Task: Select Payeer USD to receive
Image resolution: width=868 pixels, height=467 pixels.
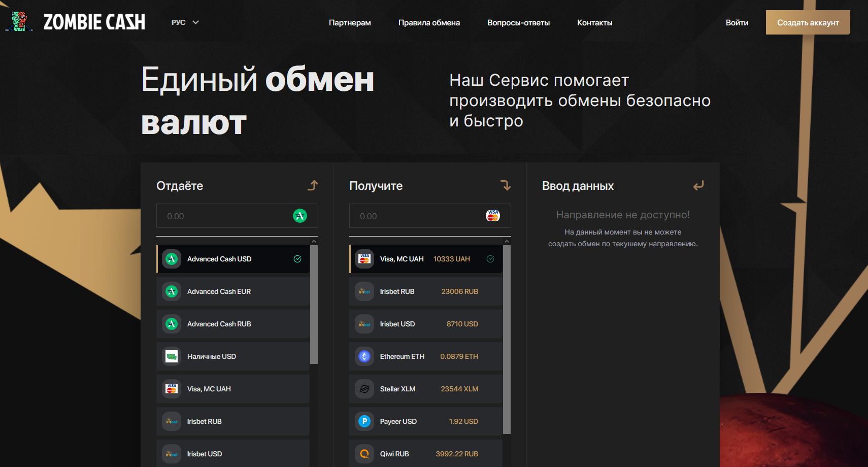Action: [x=426, y=421]
